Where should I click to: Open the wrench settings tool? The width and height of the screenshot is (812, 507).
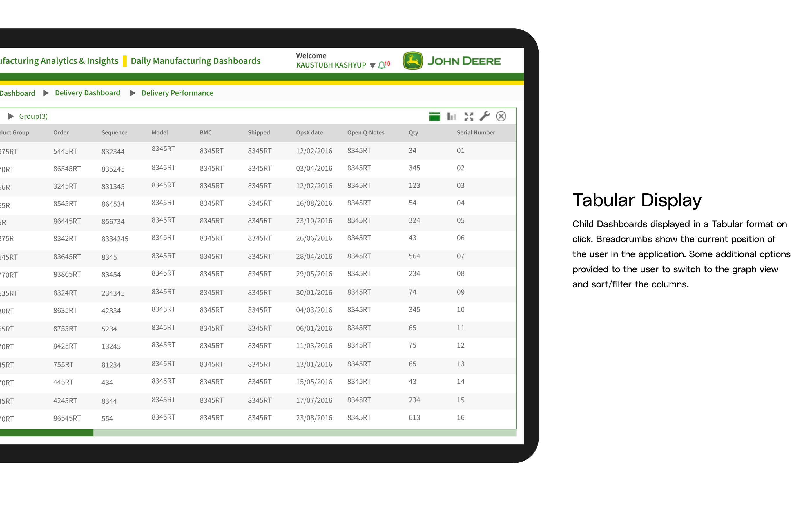tap(484, 116)
